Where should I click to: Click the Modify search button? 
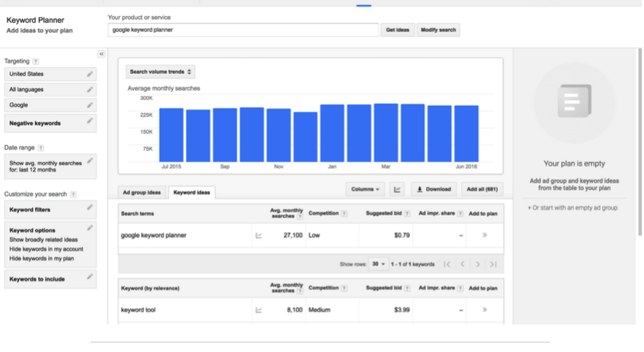439,30
